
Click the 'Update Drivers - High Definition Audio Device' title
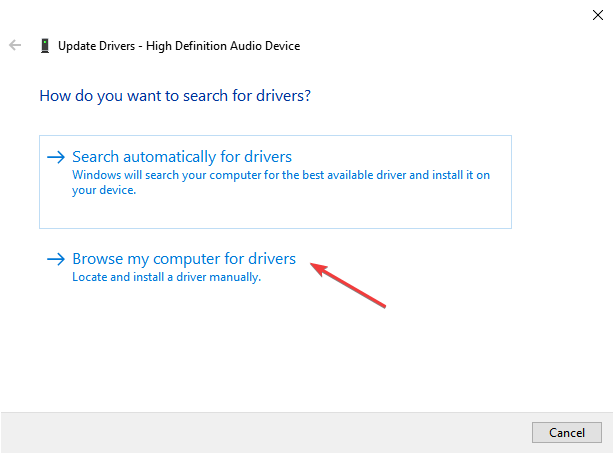179,46
